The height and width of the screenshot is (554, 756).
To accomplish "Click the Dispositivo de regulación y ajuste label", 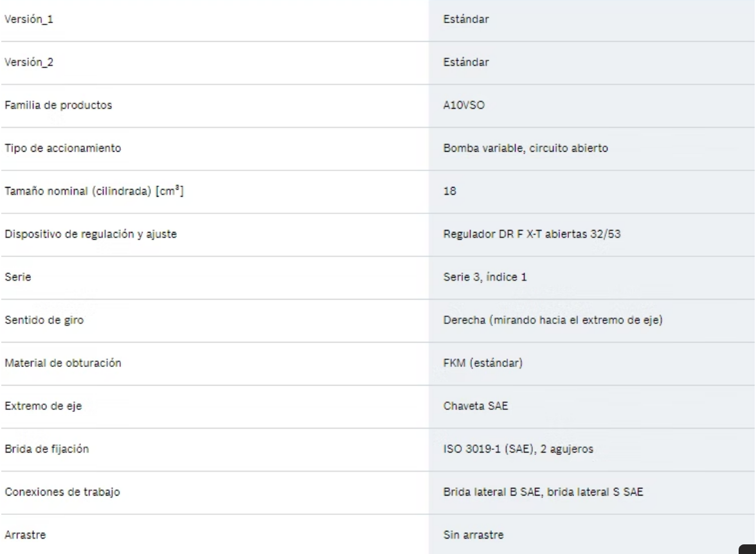I will (90, 235).
